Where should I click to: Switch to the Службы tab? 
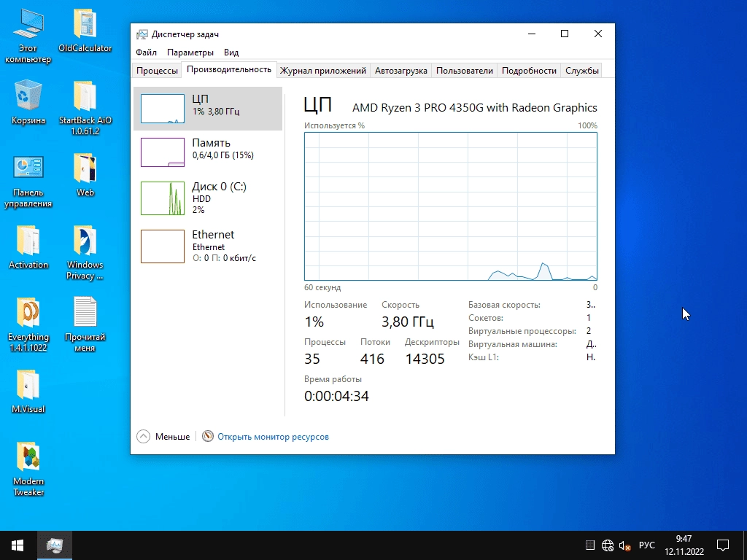coord(581,71)
